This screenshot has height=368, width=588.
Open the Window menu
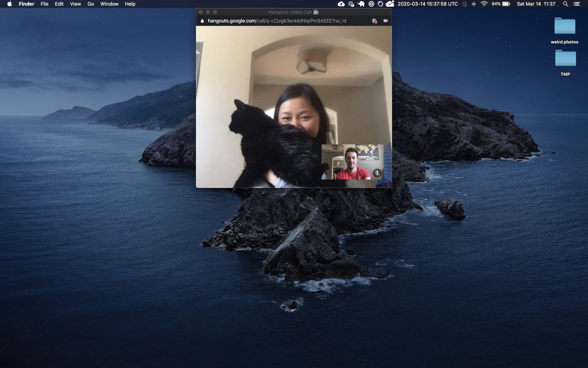[x=109, y=4]
